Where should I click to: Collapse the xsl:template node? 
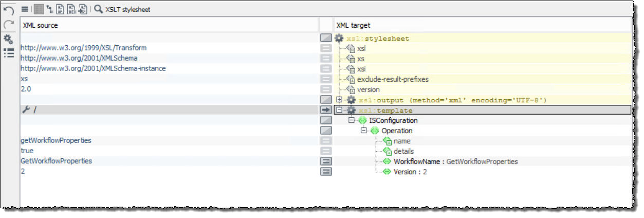pos(339,110)
